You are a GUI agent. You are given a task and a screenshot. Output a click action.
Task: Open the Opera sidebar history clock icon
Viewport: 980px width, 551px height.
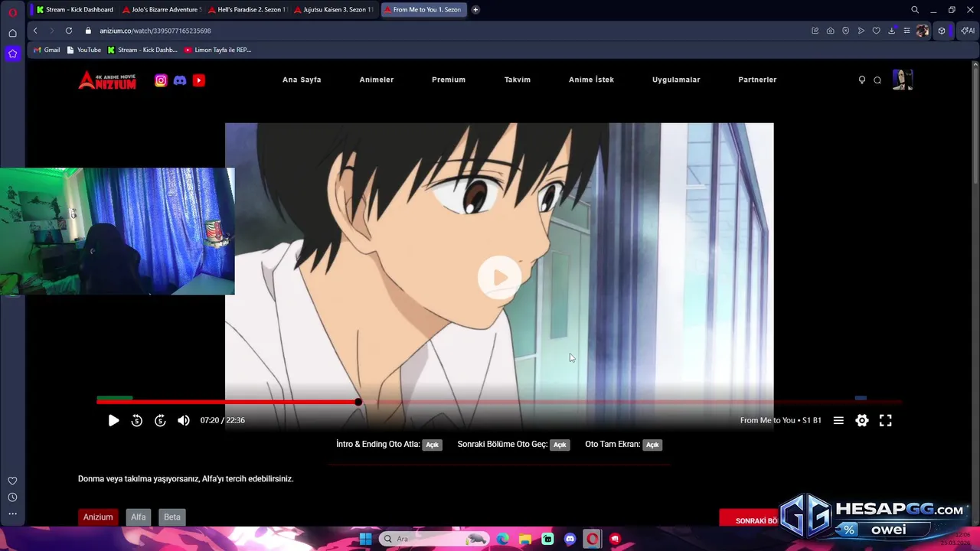coord(12,497)
